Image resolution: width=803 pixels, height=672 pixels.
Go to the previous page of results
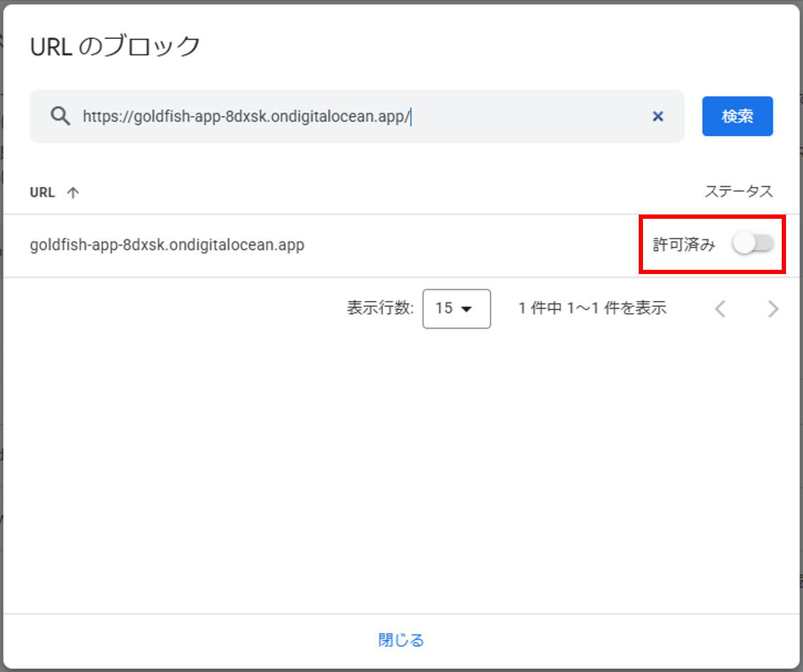720,309
